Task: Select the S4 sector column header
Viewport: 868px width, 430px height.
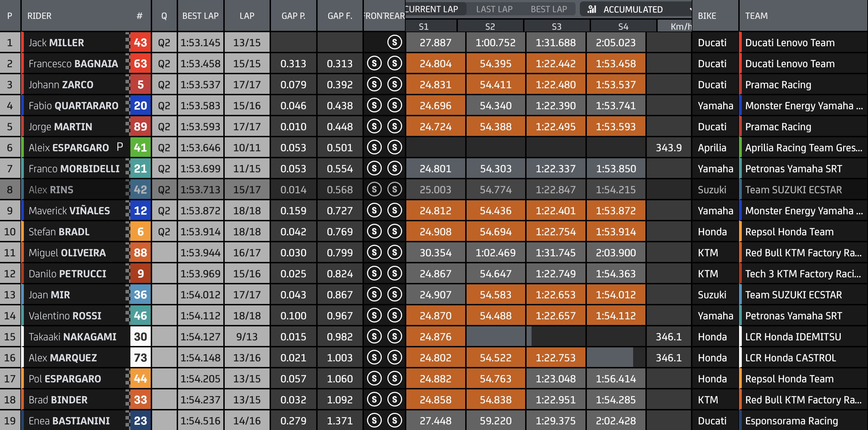Action: (623, 26)
